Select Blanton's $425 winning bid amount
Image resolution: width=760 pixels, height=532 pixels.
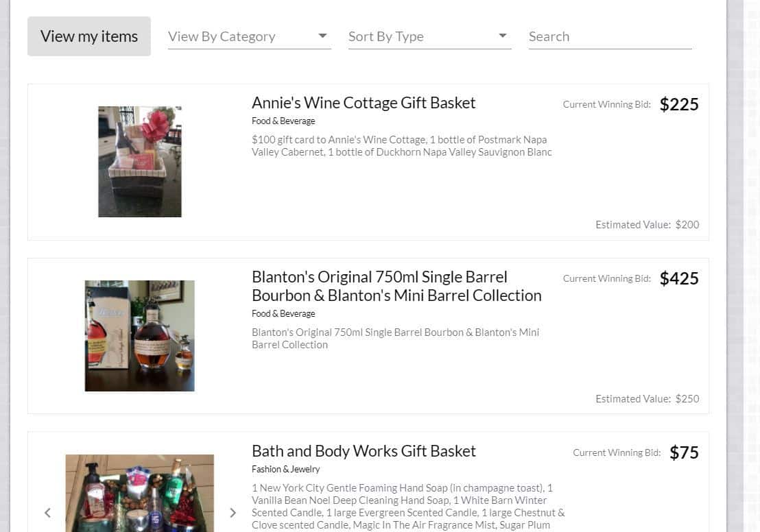[679, 278]
